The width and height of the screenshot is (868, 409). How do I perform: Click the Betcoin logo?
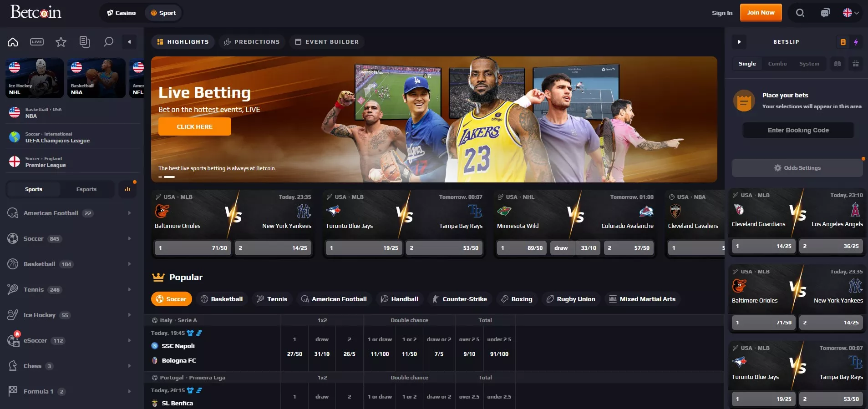click(x=36, y=12)
